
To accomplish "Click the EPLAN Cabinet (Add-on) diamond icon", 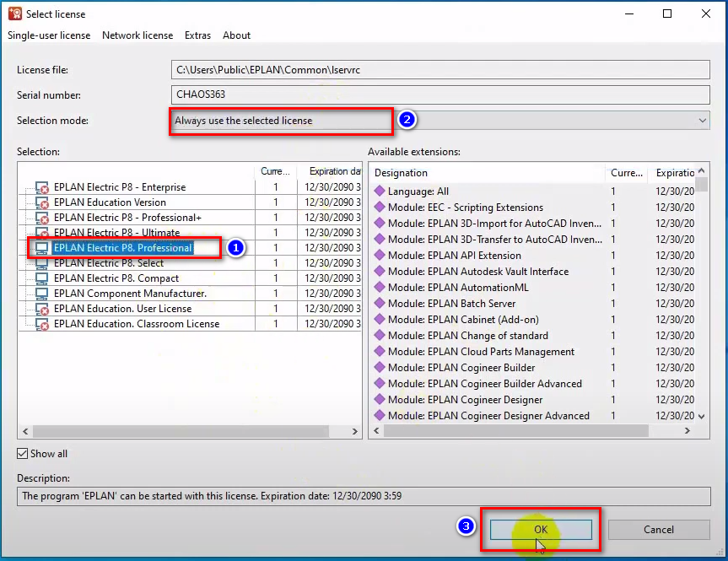I will point(380,319).
